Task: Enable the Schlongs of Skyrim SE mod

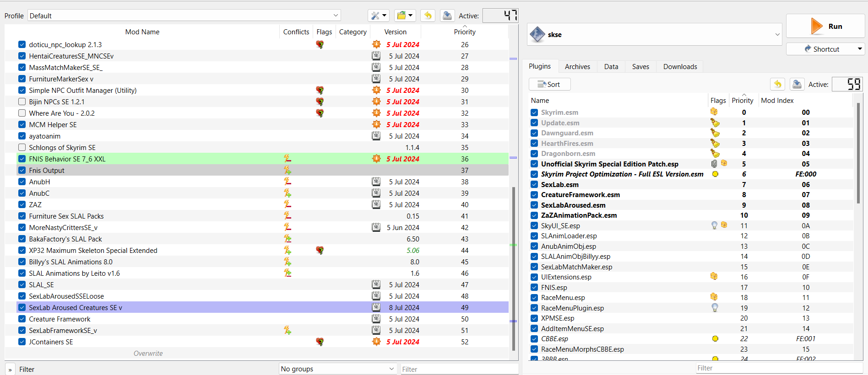Action: pos(22,147)
